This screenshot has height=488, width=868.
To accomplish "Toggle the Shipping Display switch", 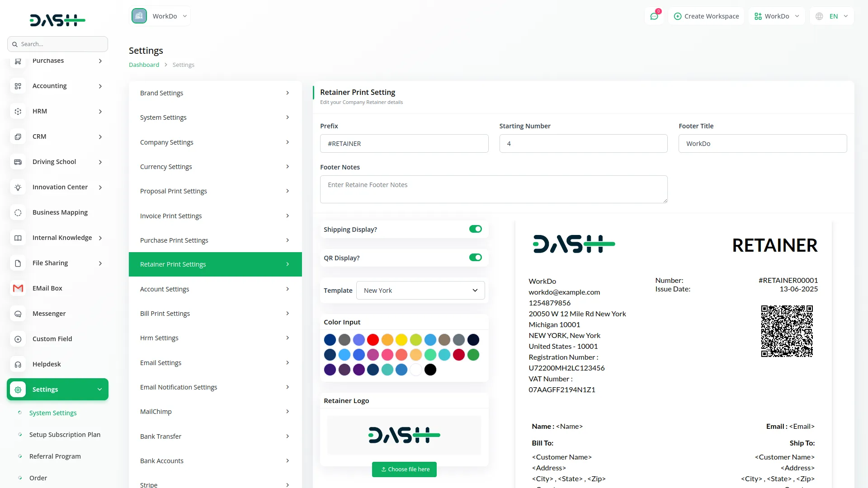I will tap(475, 229).
